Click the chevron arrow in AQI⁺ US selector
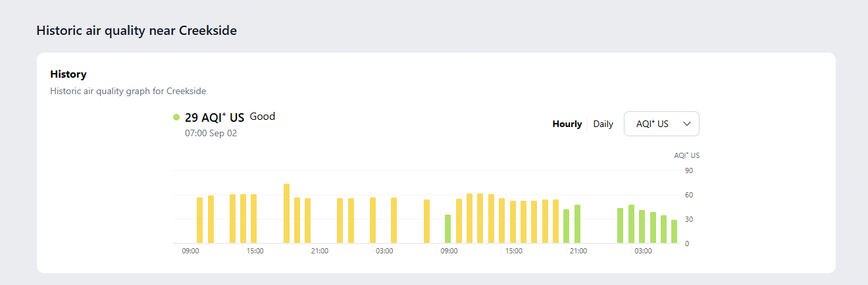Image resolution: width=868 pixels, height=285 pixels. click(687, 124)
